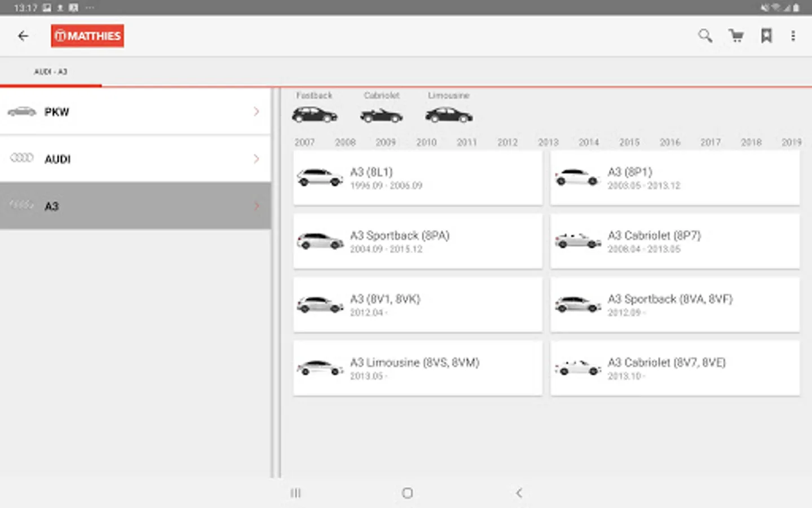Select year 2014 on the timeline
The height and width of the screenshot is (508, 812).
click(x=589, y=142)
